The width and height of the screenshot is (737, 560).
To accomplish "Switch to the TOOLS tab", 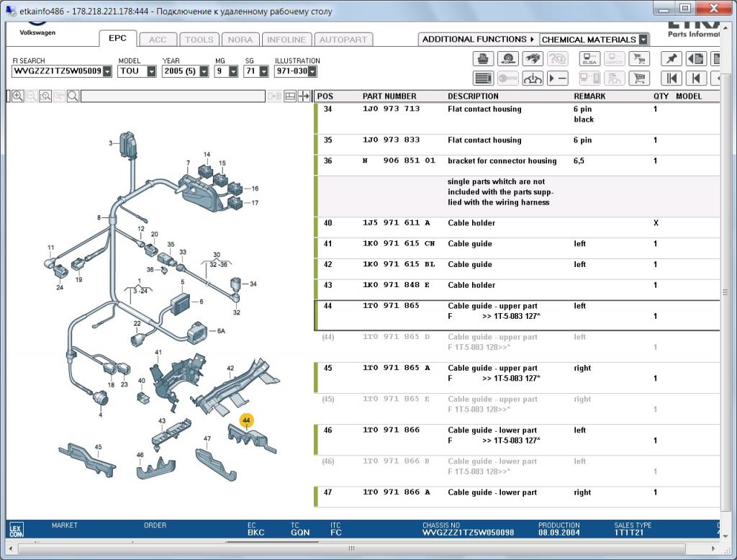I will [199, 40].
